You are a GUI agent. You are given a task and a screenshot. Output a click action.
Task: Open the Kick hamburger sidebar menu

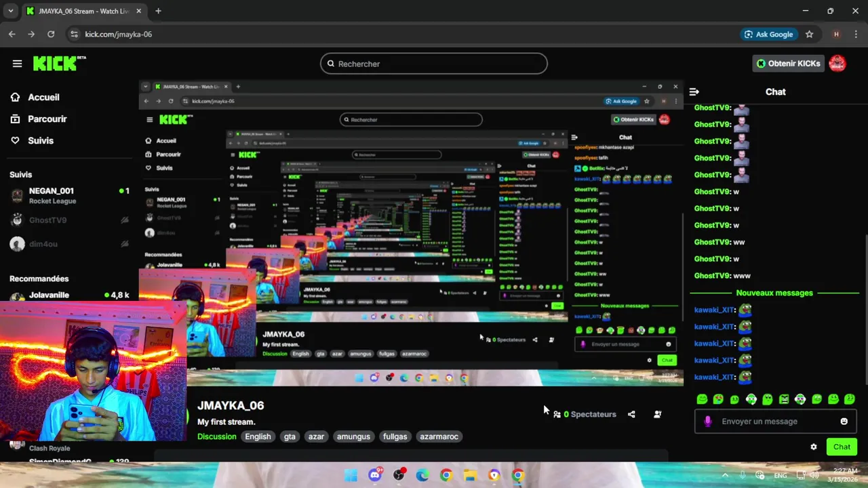pos(17,64)
